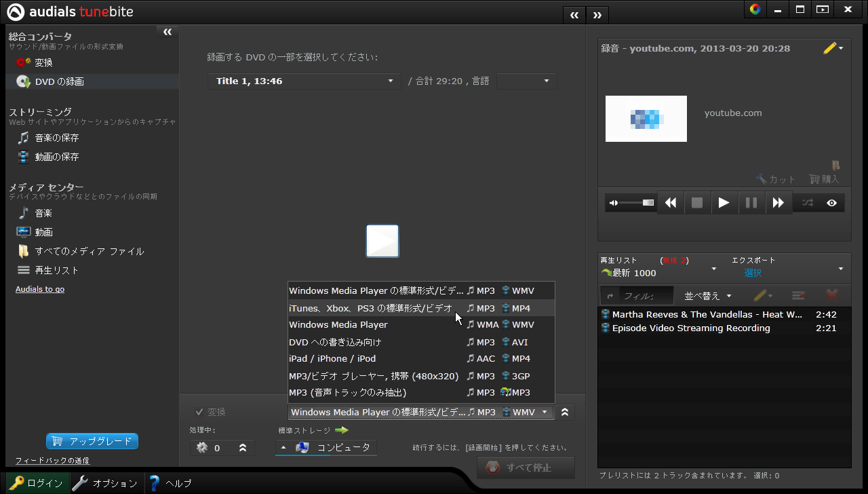Click the fast forward button in player
Screen dimensions: 868x494
(x=778, y=203)
